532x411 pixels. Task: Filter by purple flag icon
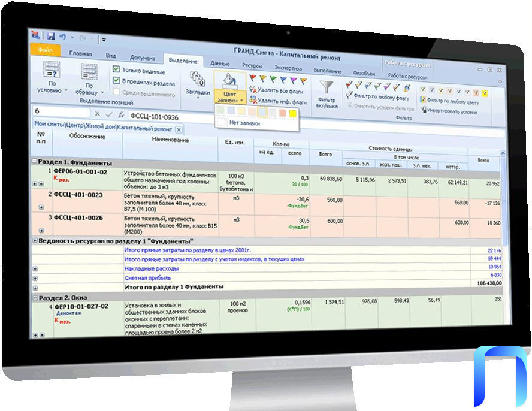click(387, 87)
